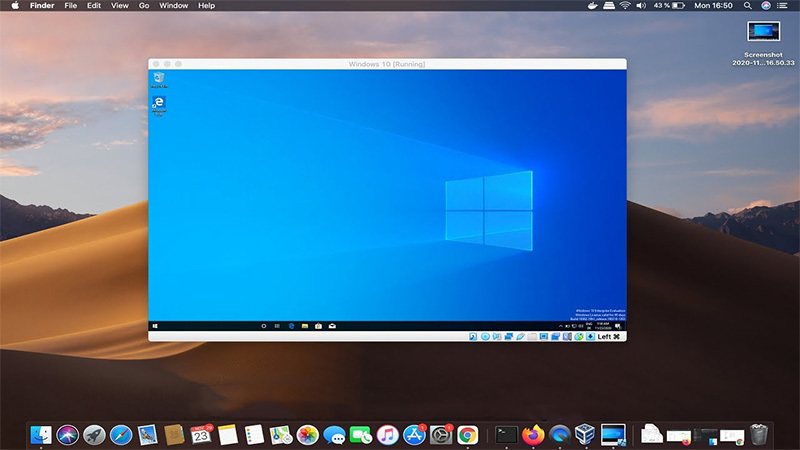Open App Store from the Dock

(x=414, y=435)
